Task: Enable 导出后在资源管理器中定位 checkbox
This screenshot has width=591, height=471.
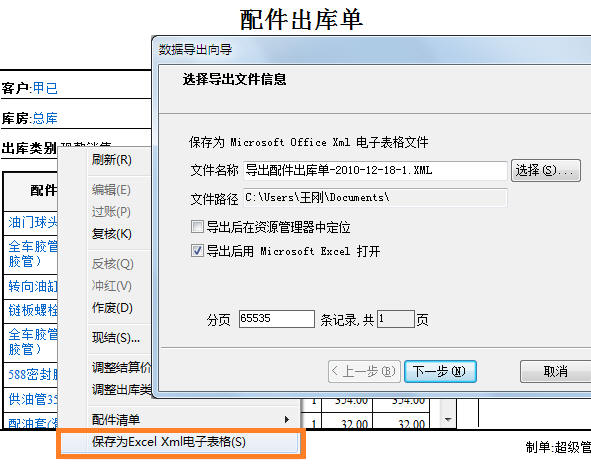Action: (198, 227)
